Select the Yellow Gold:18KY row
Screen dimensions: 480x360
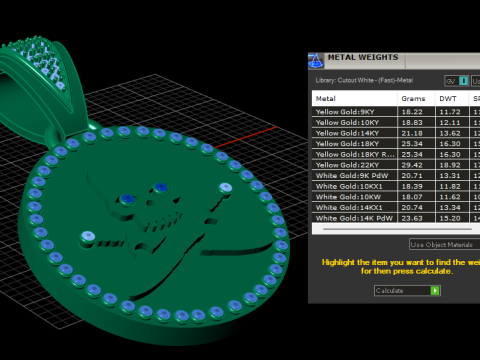click(396, 144)
